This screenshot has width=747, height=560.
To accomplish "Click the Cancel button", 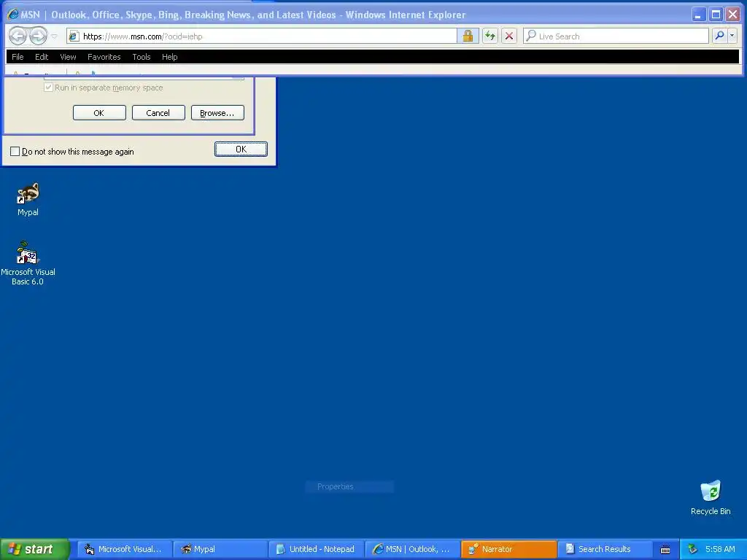I will pyautogui.click(x=158, y=113).
